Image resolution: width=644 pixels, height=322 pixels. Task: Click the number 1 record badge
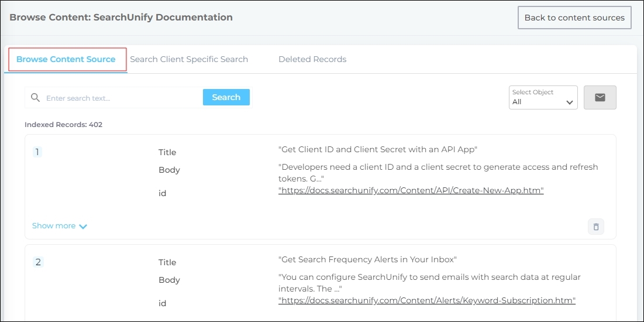37,152
